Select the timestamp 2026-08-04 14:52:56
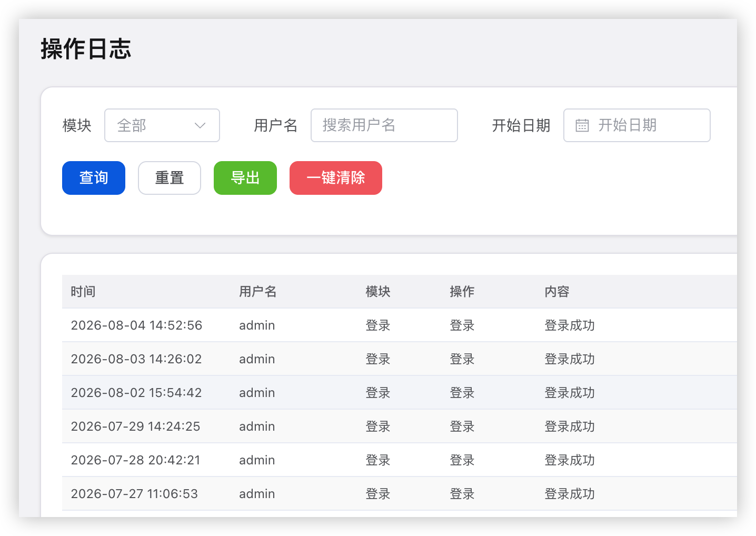 [136, 325]
